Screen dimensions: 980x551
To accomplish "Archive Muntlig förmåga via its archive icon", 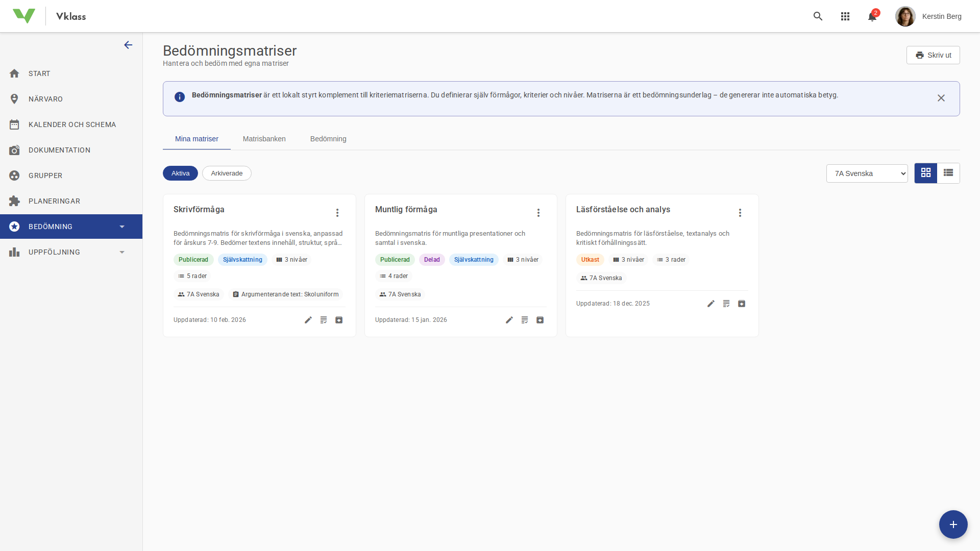I will (540, 320).
